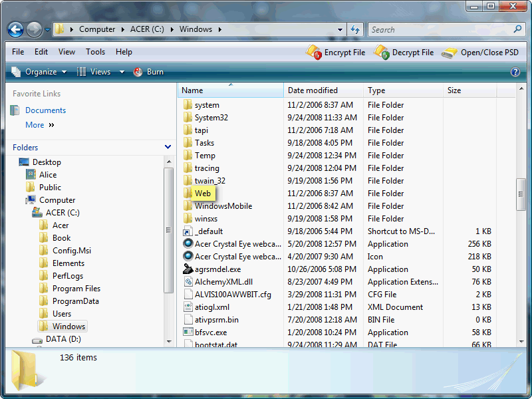Screen dimensions: 532x399
Task: Open the address bar history dropdown
Action: 340,29
